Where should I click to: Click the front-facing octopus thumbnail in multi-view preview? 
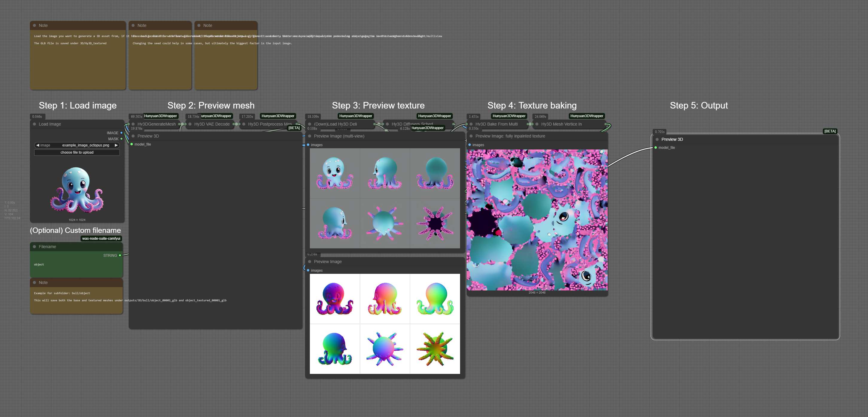335,173
